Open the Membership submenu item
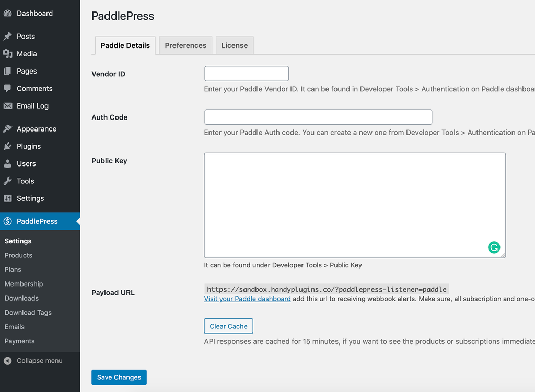The height and width of the screenshot is (392, 535). 24,284
